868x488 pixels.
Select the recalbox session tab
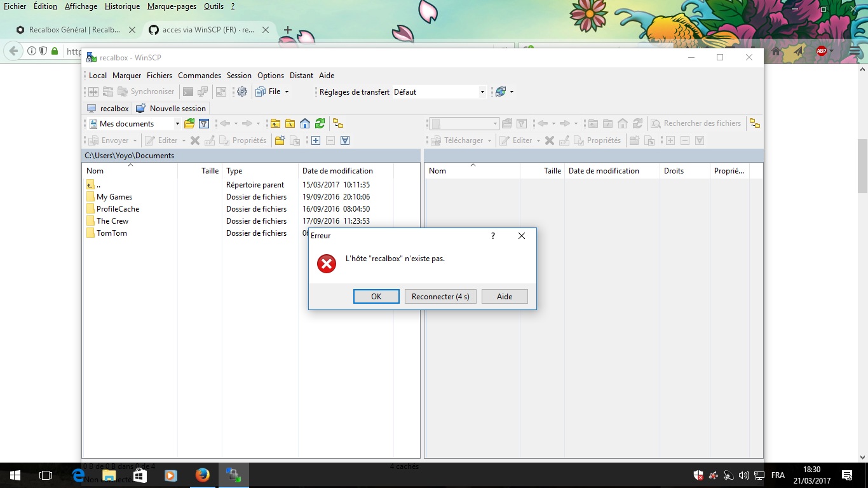108,109
